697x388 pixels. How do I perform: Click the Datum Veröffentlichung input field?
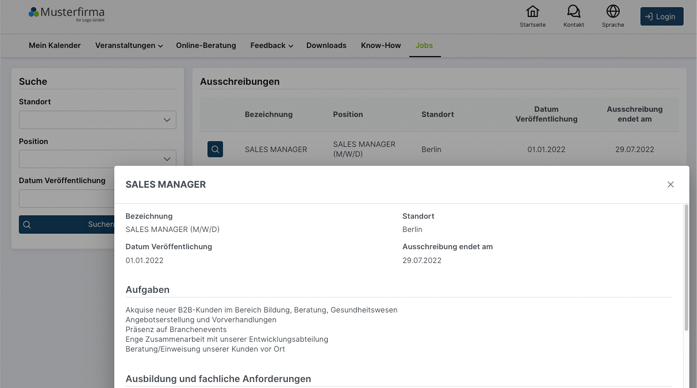[x=66, y=199]
